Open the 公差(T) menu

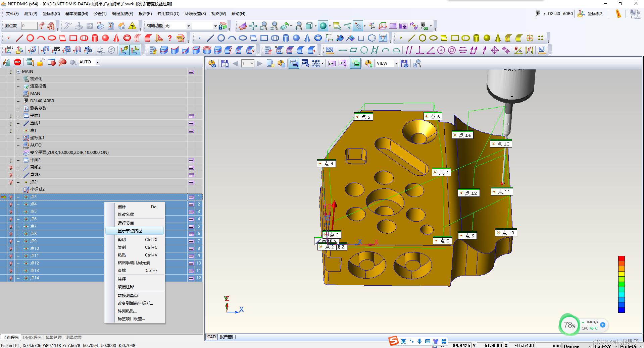(x=100, y=14)
